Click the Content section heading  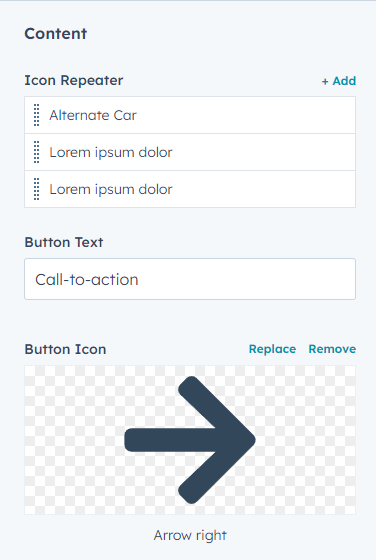click(x=55, y=34)
